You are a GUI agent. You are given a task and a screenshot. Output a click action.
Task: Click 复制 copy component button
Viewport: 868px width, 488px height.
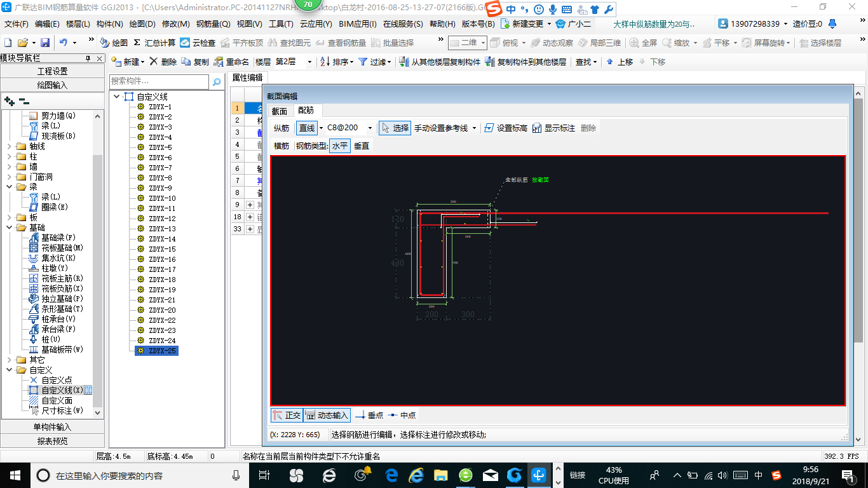[195, 62]
